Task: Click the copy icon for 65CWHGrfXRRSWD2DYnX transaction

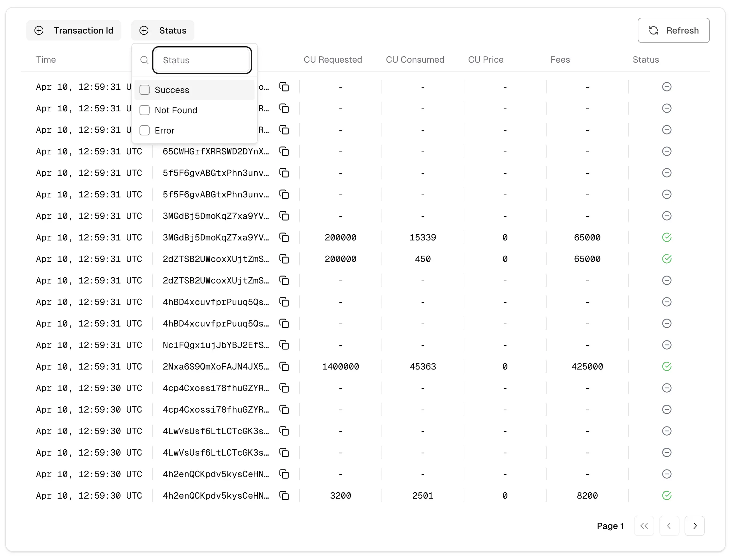Action: pyautogui.click(x=285, y=151)
